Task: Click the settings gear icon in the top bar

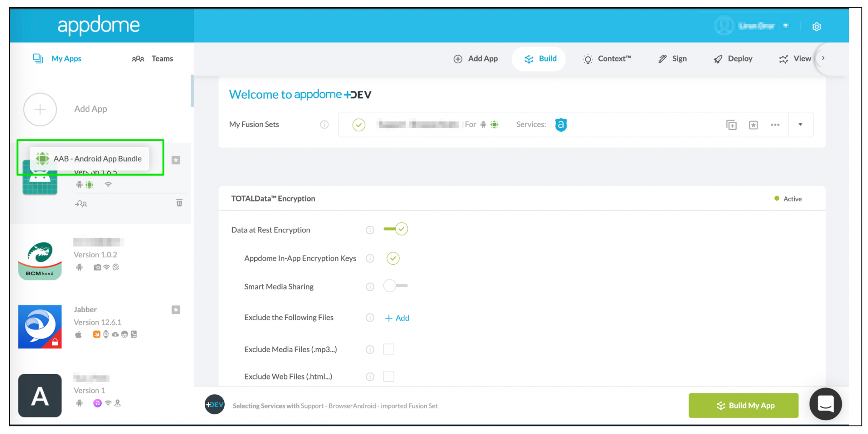Action: [x=816, y=26]
